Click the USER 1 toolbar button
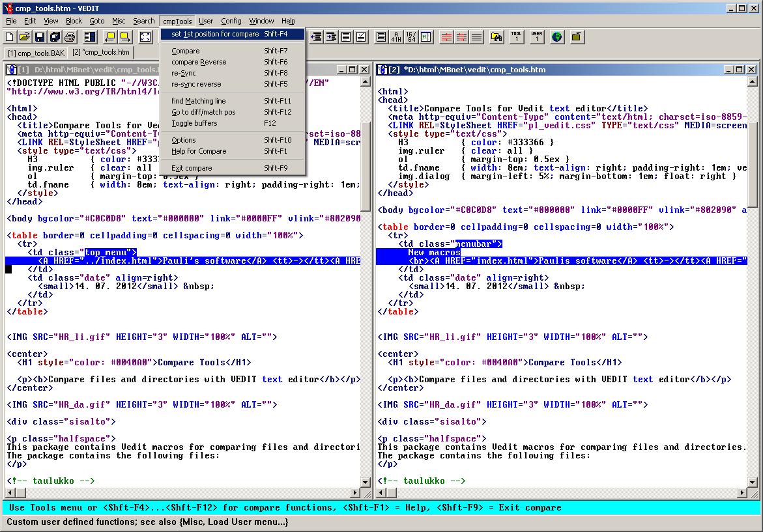 coord(536,37)
